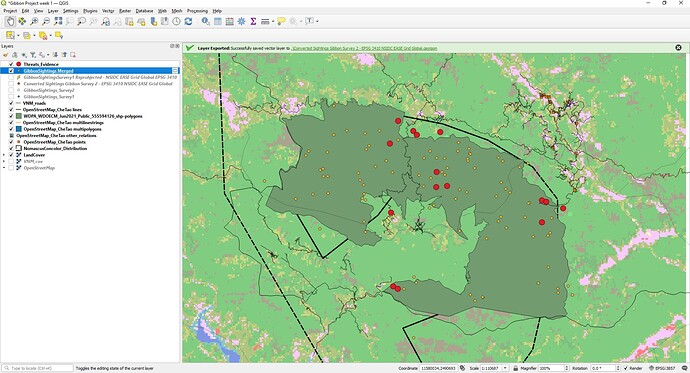Uncheck the GibbonSightings Merged layer checkbox
The width and height of the screenshot is (690, 373).
click(11, 71)
